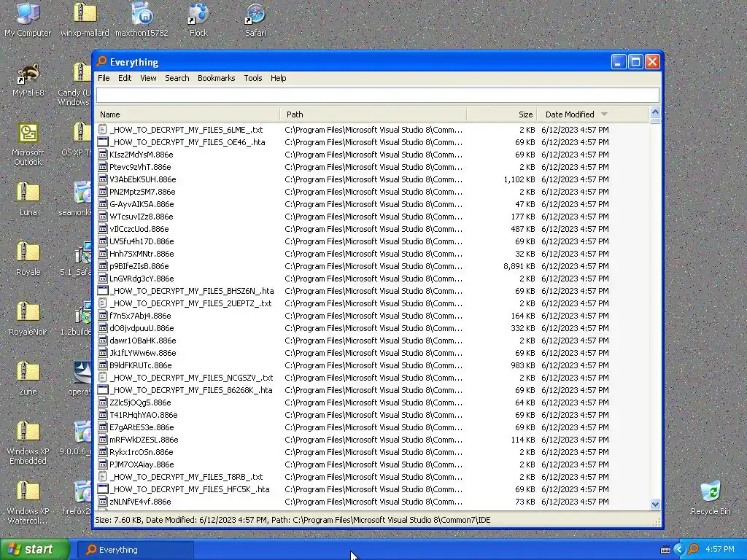Select the WTcsuvIZz8.886e file icon

(x=102, y=216)
